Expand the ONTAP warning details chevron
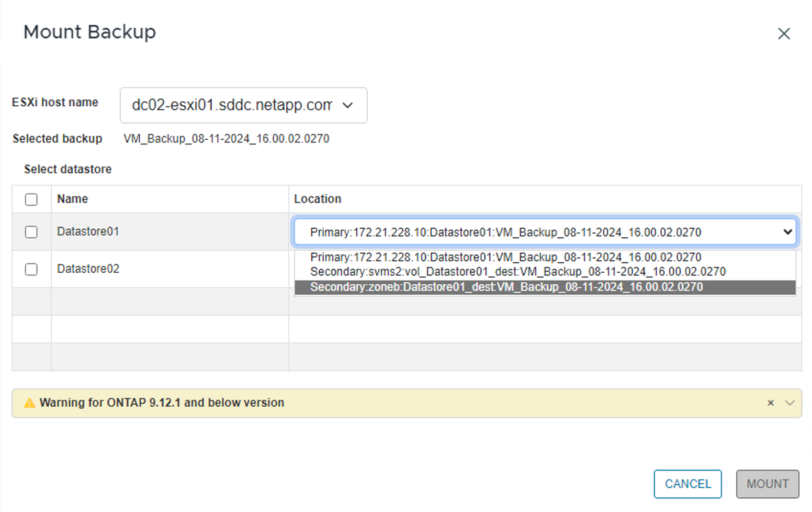The height and width of the screenshot is (512, 812). [789, 403]
